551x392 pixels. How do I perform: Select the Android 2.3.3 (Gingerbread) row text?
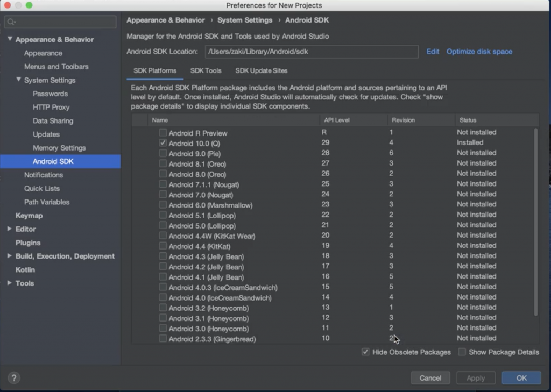pos(212,339)
